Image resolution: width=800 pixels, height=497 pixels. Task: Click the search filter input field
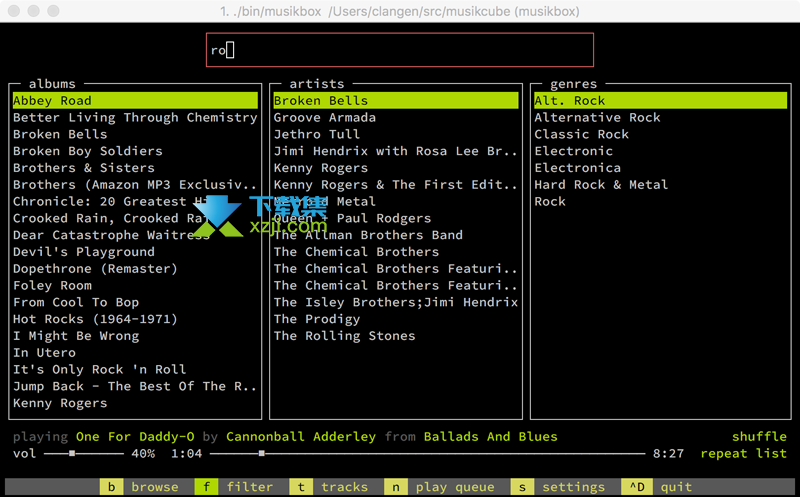coord(399,49)
